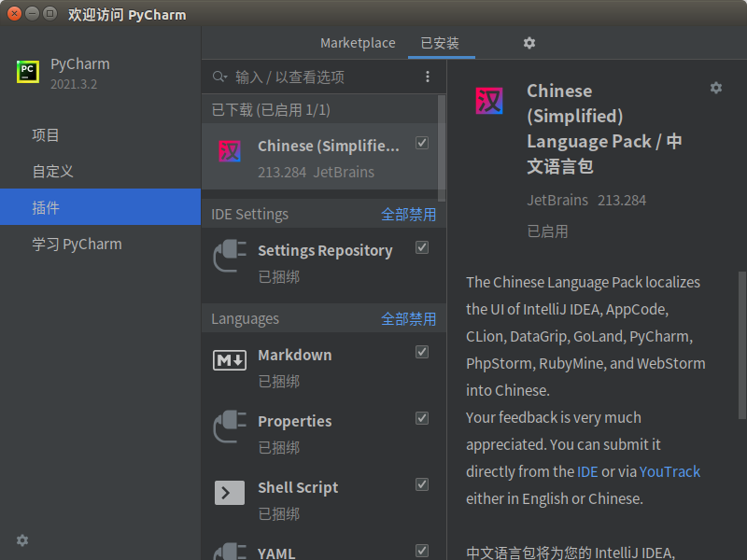Click the search magnifier icon in plugin search

[x=219, y=77]
